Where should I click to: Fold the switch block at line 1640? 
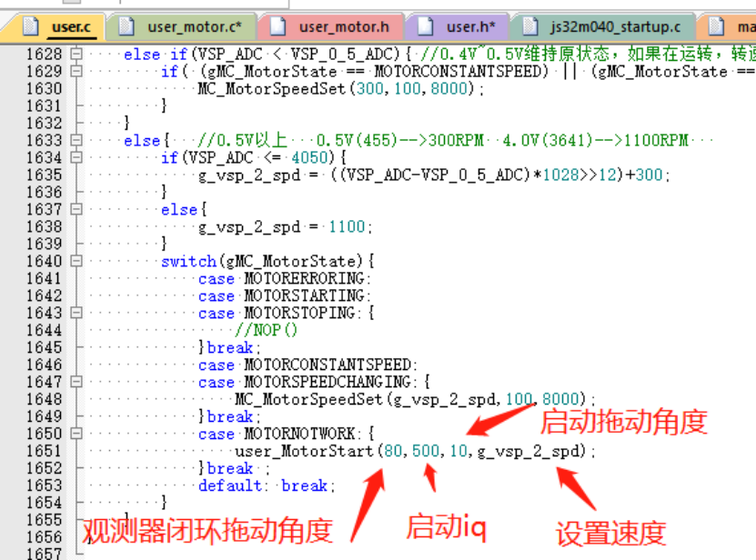[76, 262]
